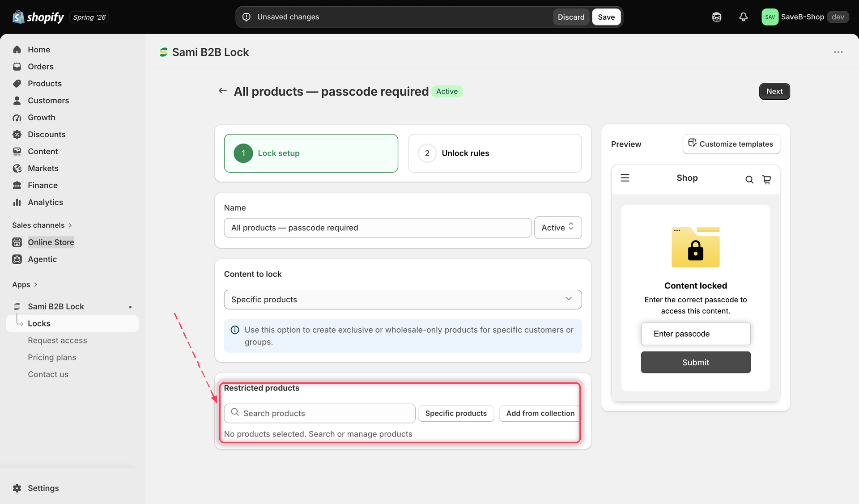Open the Online Store sales channel
The width and height of the screenshot is (859, 504).
51,242
